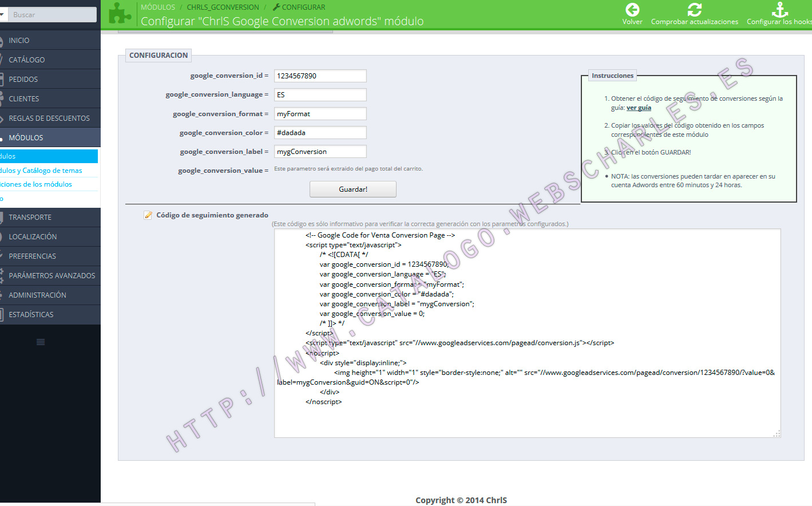The width and height of the screenshot is (812, 506).
Task: Edit the google_conversion_language field
Action: coord(320,94)
